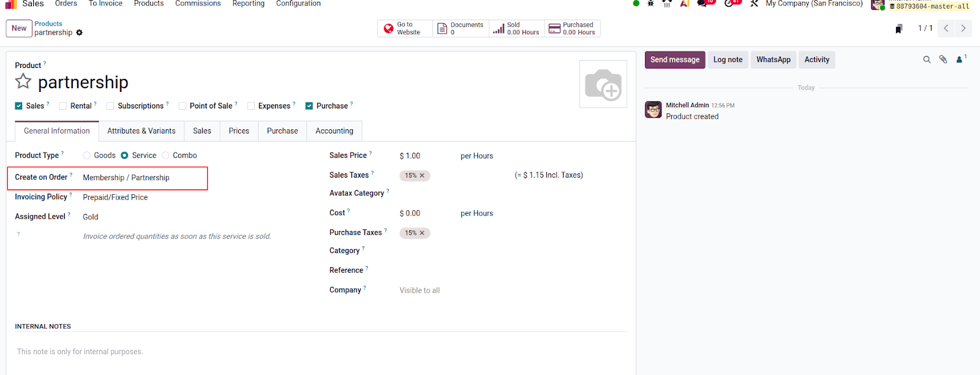Enable the Rental checkbox
This screenshot has height=375, width=980.
63,106
